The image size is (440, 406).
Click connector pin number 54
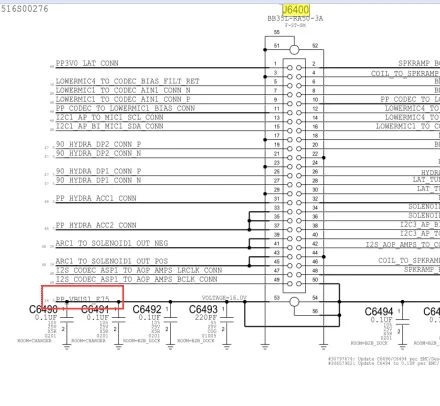[315, 298]
